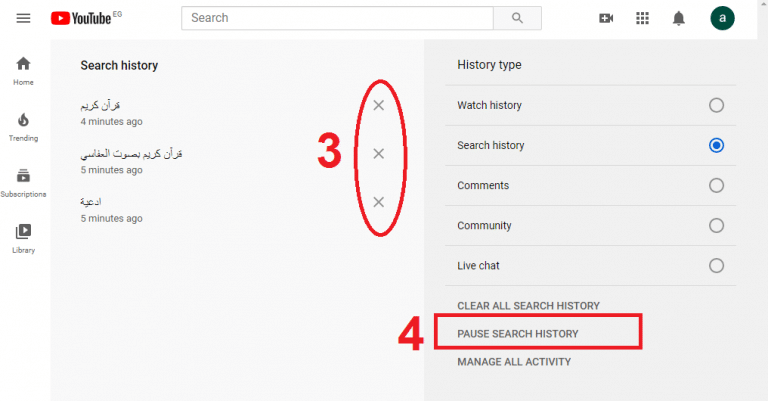Open the YouTube apps grid icon

tap(642, 18)
